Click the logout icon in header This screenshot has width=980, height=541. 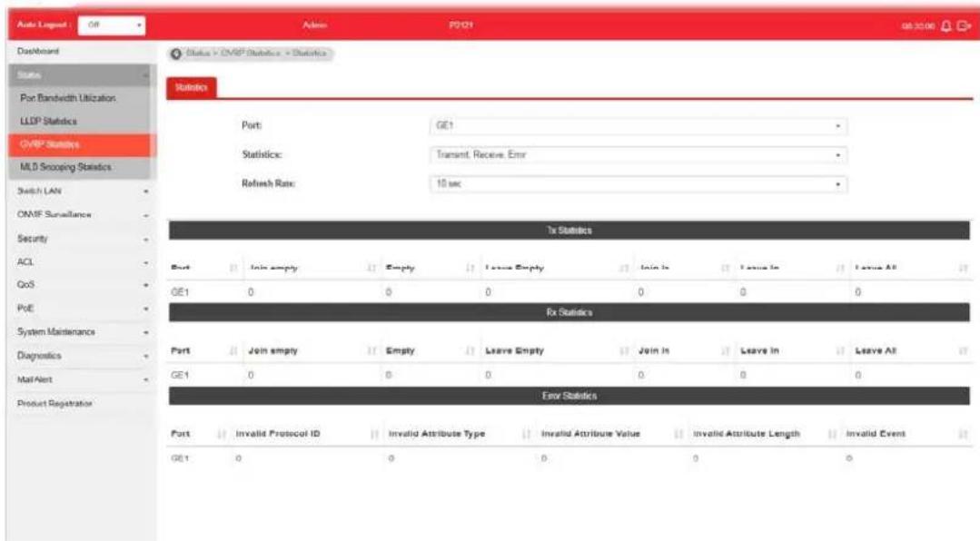click(x=964, y=25)
